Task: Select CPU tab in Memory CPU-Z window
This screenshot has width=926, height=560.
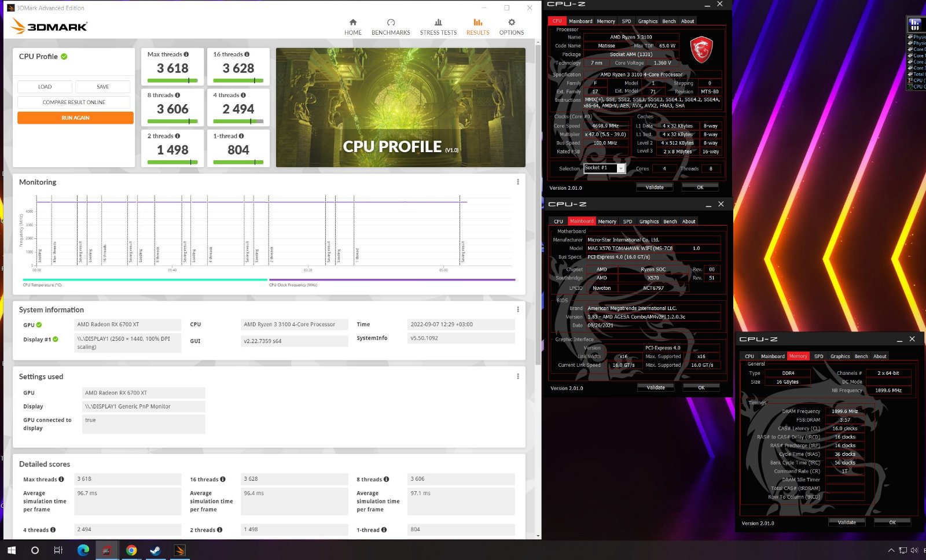Action: [749, 356]
